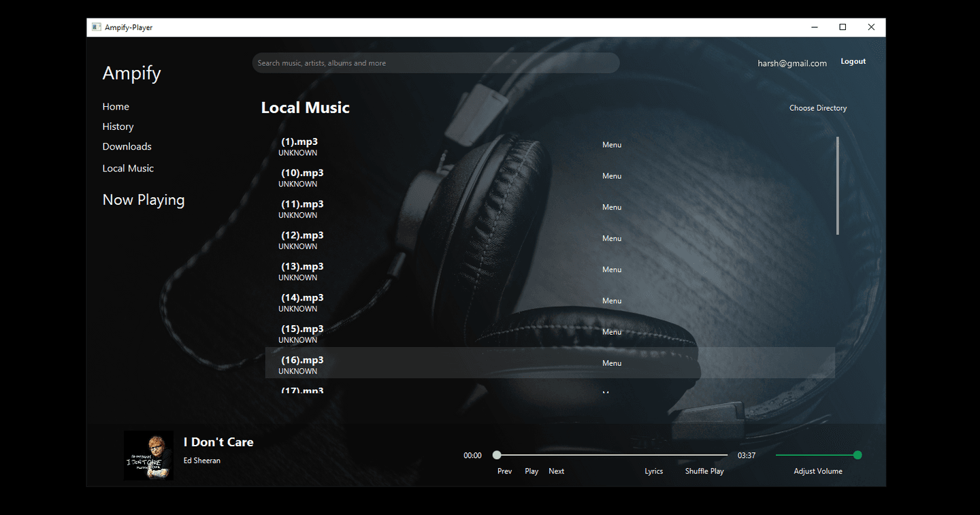Go to Downloads in sidebar

pyautogui.click(x=127, y=146)
